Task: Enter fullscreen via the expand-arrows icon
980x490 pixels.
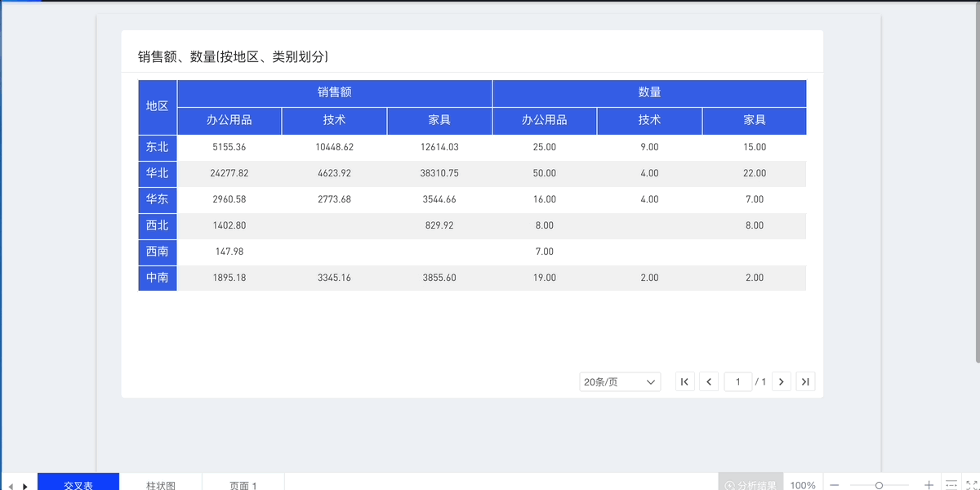Action: click(x=970, y=484)
